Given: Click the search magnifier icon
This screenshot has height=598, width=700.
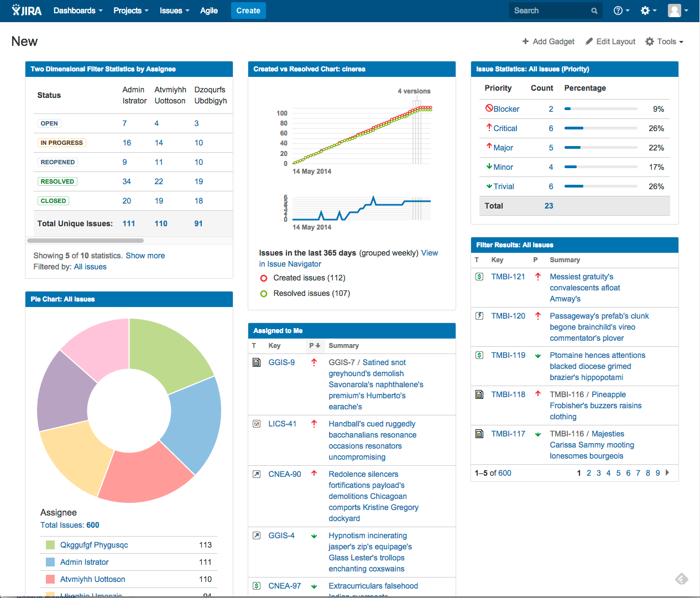Looking at the screenshot, I should [594, 11].
